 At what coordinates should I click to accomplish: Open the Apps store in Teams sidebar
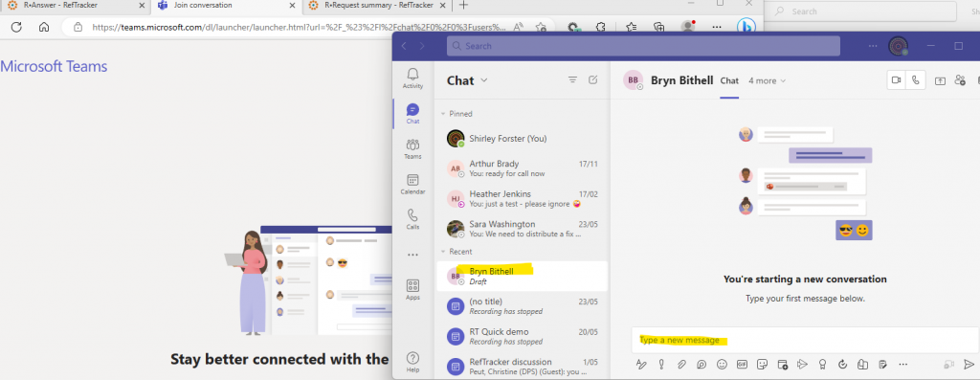[412, 290]
